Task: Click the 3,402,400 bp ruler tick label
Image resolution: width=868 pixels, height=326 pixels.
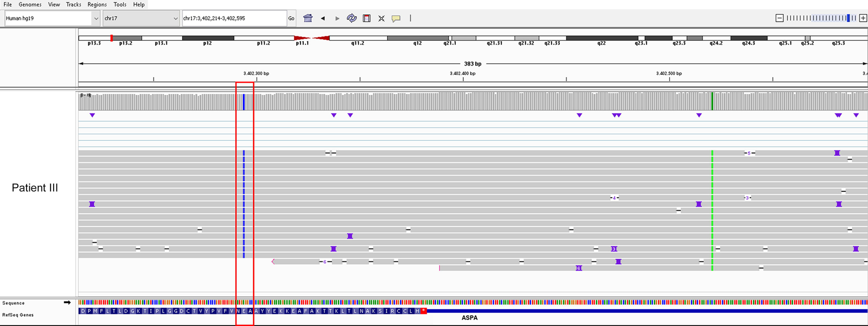Action: point(462,74)
